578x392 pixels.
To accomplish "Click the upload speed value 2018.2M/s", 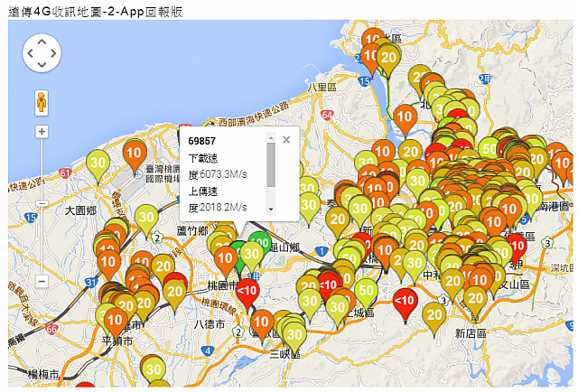I will (223, 208).
